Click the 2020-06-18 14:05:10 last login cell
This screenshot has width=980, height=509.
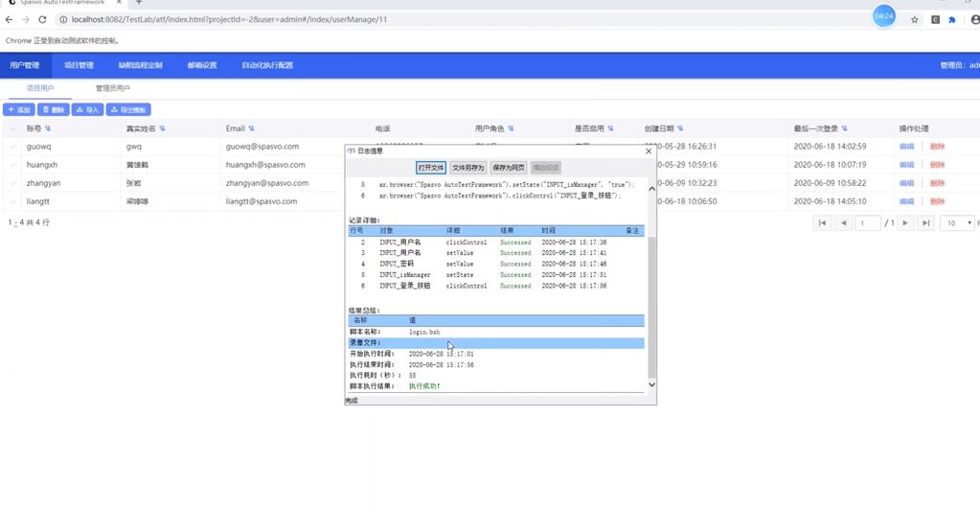pos(830,201)
